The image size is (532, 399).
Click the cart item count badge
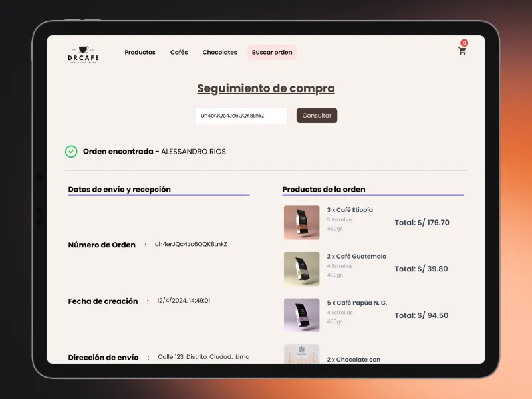coord(464,43)
